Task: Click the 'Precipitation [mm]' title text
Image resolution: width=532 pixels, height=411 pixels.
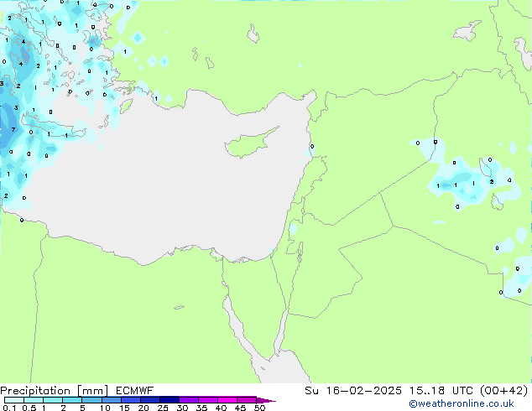Action: coord(55,391)
